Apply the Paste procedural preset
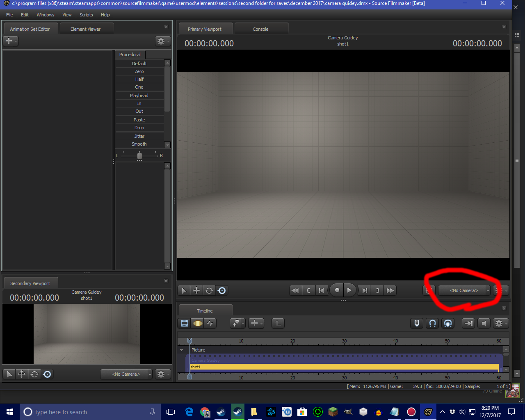This screenshot has width=525, height=420. click(x=139, y=120)
